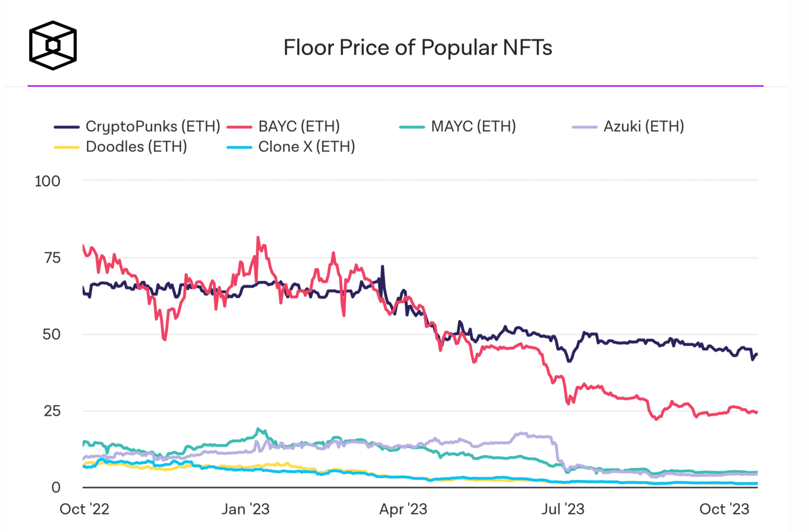Click the Jan '23 x-axis label
The width and height of the screenshot is (809, 532).
245,509
